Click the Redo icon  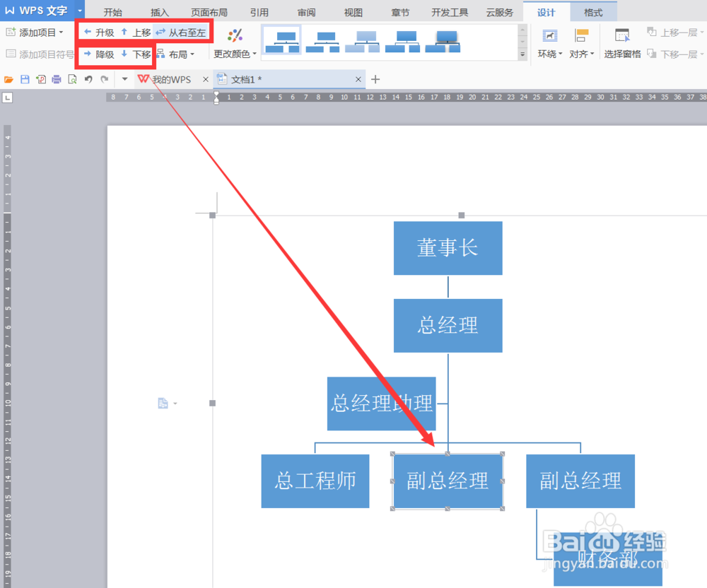pyautogui.click(x=104, y=79)
